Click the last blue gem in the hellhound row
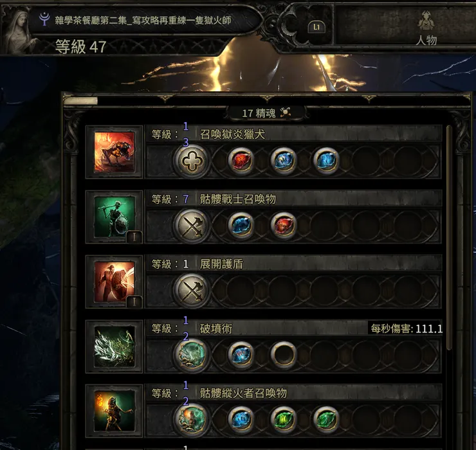Screen dimensions: 476x450 pyautogui.click(x=325, y=161)
